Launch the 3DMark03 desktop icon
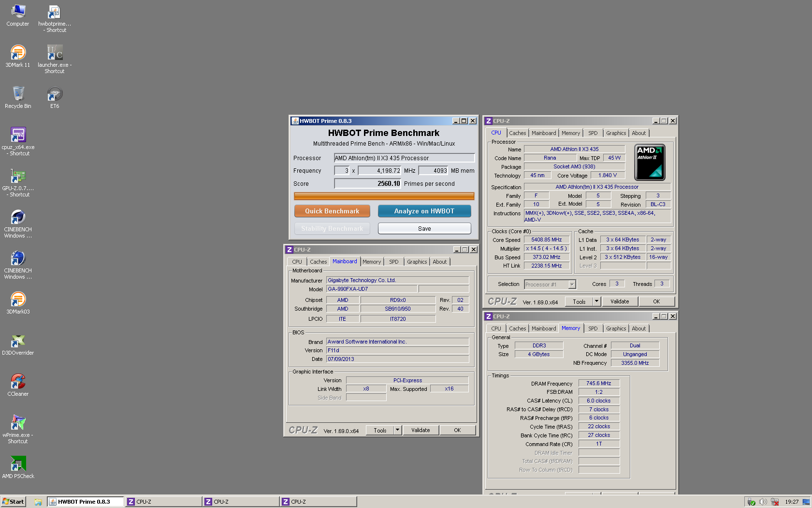The image size is (812, 508). coord(18,303)
